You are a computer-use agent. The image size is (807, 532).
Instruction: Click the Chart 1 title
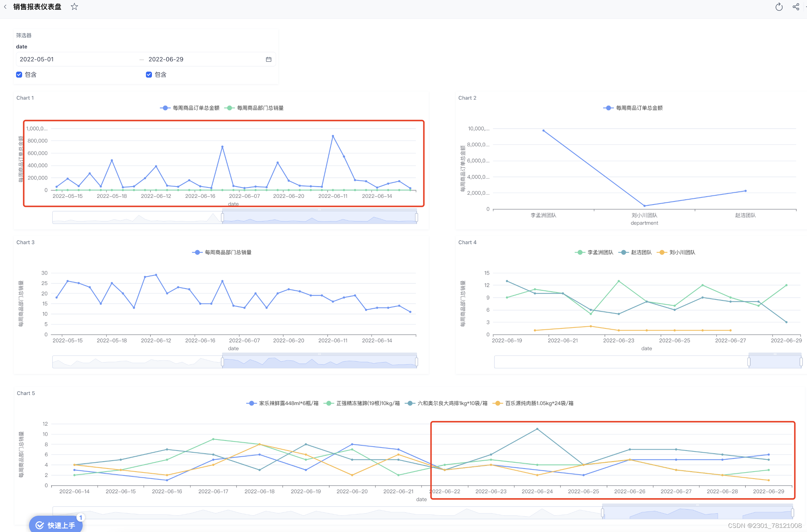coord(25,98)
